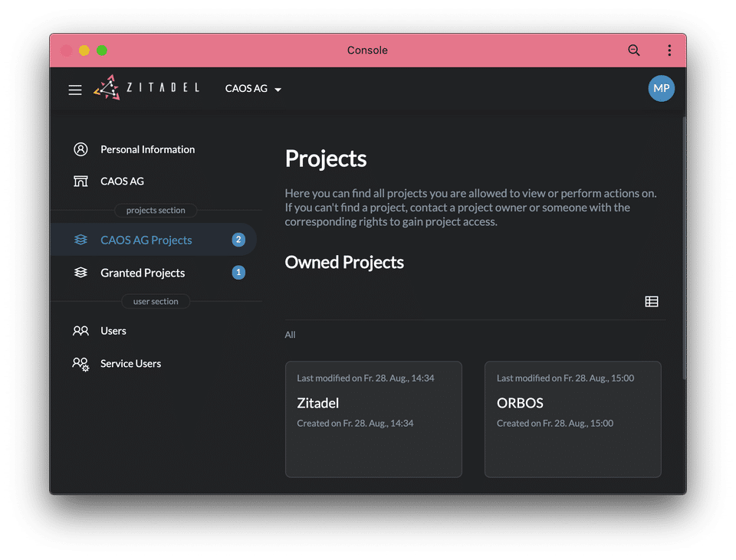Select the All filter label
Image resolution: width=736 pixels, height=560 pixels.
pyautogui.click(x=290, y=335)
